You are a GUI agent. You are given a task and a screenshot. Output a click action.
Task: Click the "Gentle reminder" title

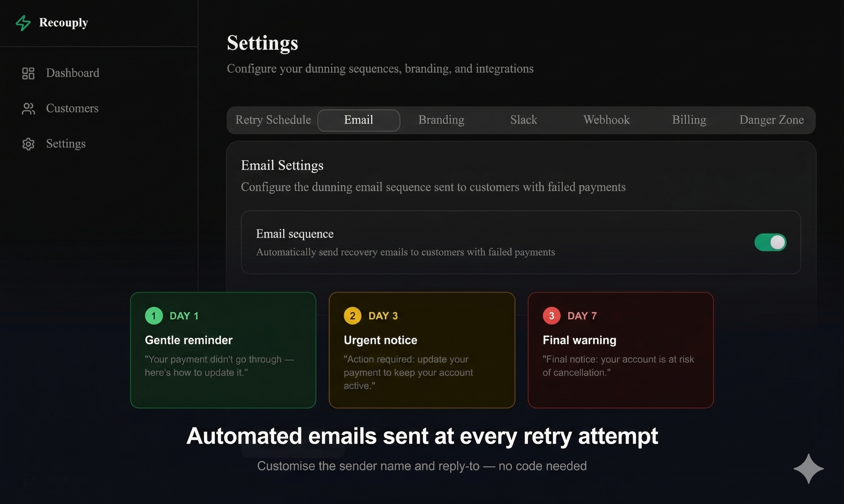pos(188,340)
